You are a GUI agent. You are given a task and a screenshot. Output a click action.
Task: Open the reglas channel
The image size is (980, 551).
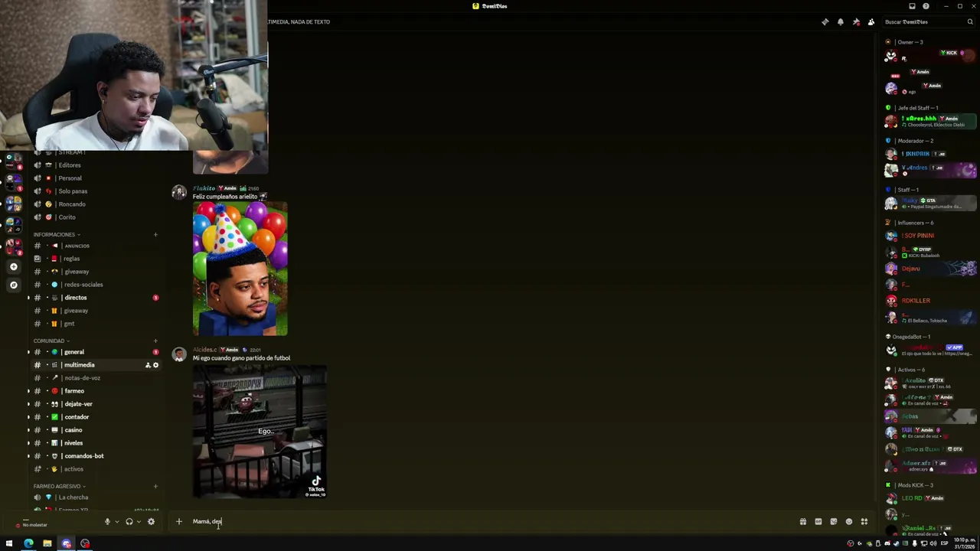coord(95,259)
